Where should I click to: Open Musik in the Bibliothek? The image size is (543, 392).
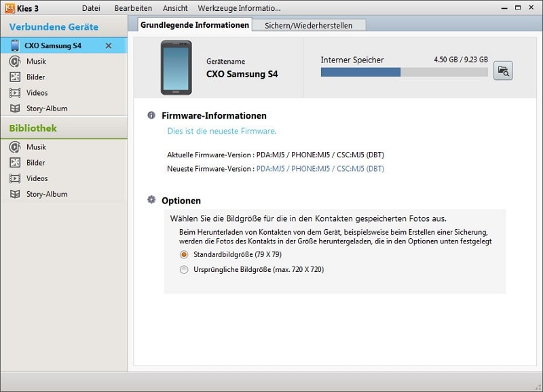(64, 147)
